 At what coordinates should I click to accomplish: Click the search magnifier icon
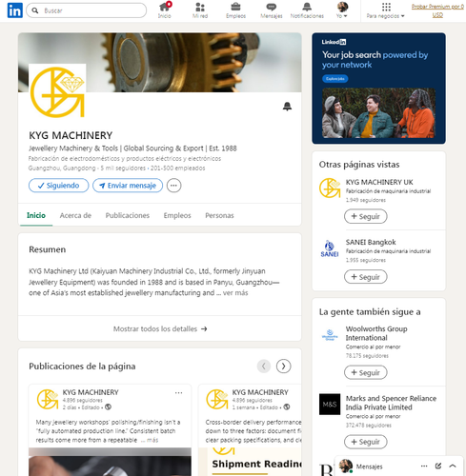pos(35,10)
